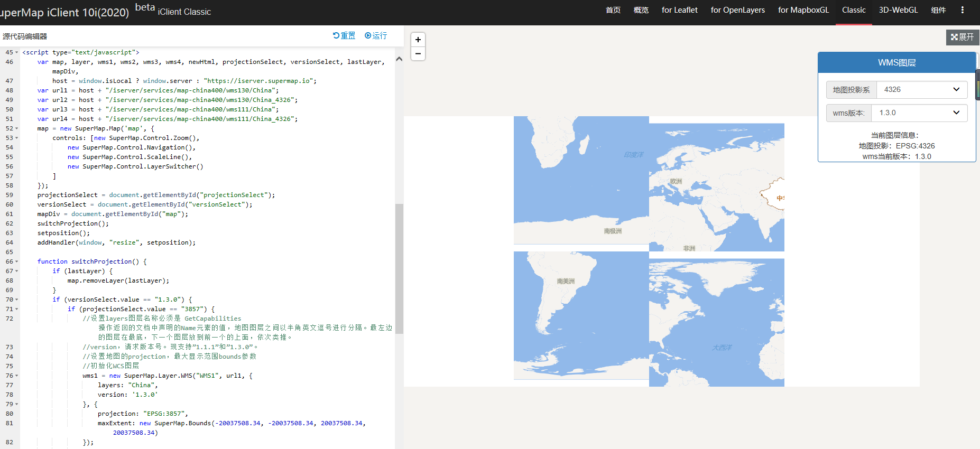
Task: Zoom out of the map with minus button
Action: click(x=418, y=53)
